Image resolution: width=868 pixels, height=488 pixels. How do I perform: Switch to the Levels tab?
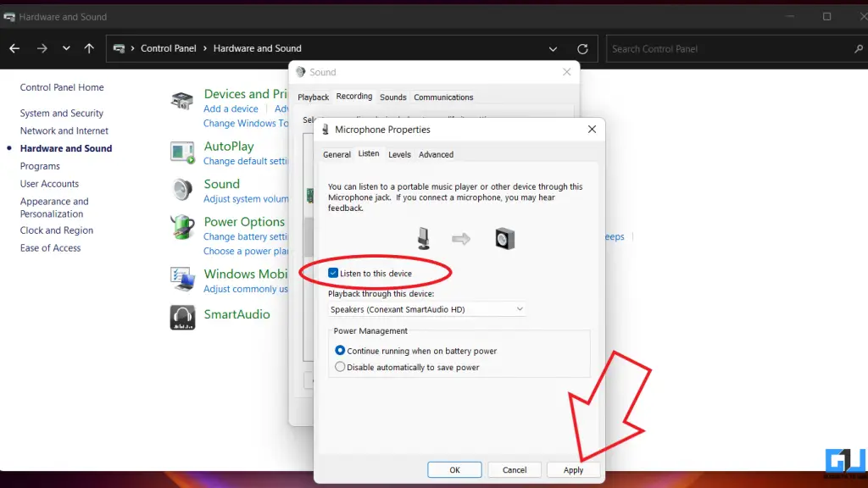pyautogui.click(x=398, y=154)
